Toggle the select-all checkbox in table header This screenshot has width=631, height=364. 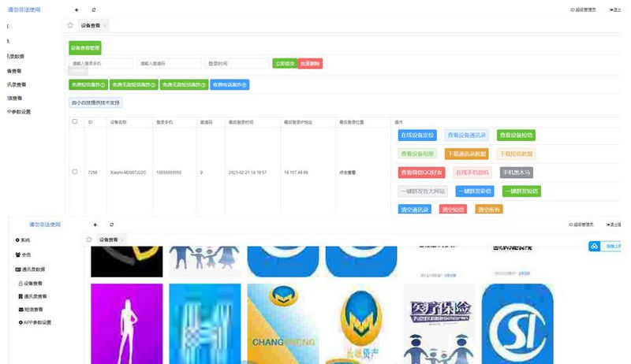coord(75,122)
